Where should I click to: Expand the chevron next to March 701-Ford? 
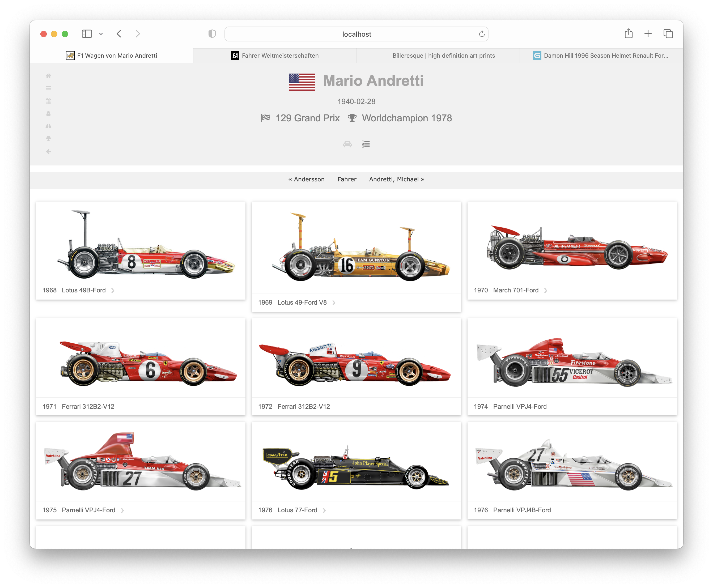tap(545, 291)
